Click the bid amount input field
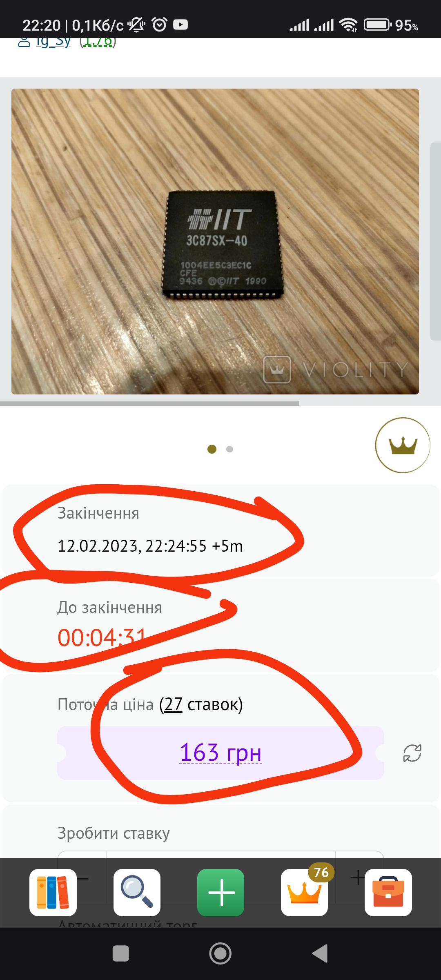 221,877
